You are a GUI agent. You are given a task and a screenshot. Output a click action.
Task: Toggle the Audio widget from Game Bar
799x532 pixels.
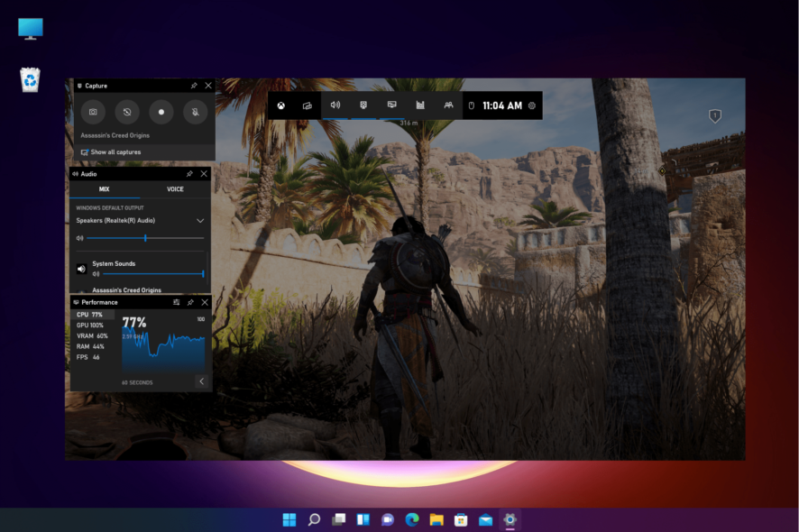coord(335,105)
